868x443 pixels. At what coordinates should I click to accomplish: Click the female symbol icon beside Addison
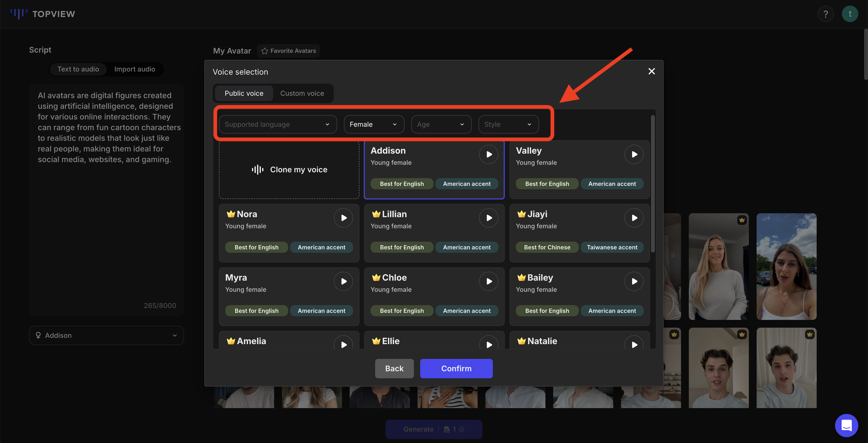[x=38, y=335]
